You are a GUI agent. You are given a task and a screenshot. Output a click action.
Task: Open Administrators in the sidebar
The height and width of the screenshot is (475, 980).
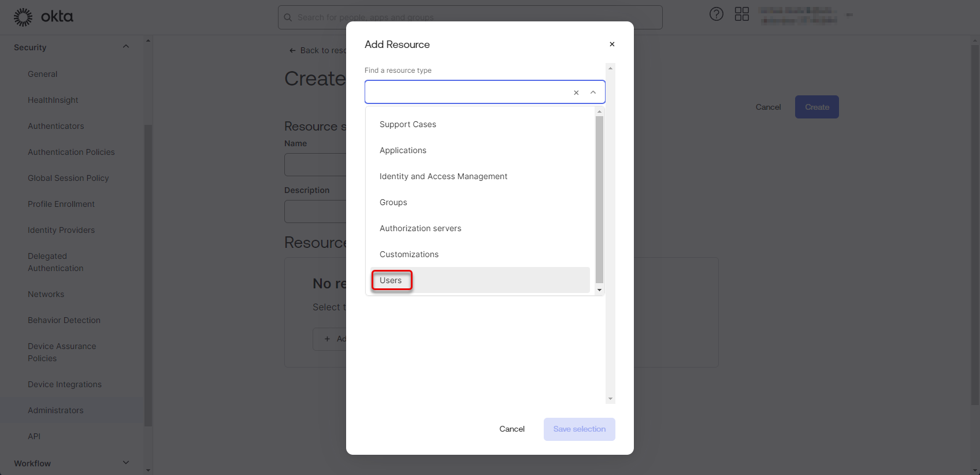(55, 410)
